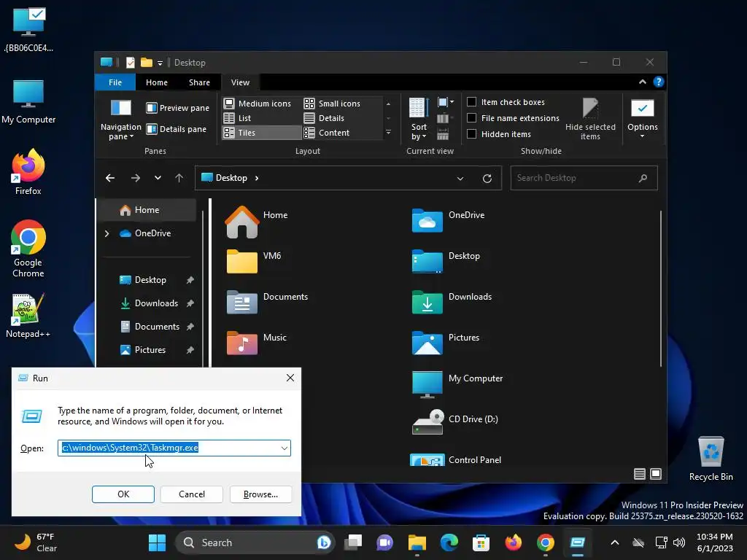Select Home in the navigation pane
This screenshot has width=747, height=560.
147,210
